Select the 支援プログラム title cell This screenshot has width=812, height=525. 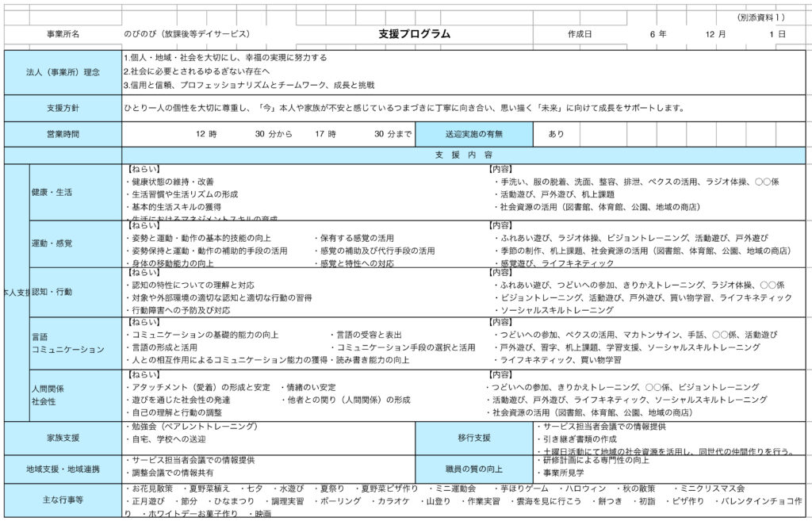(414, 35)
